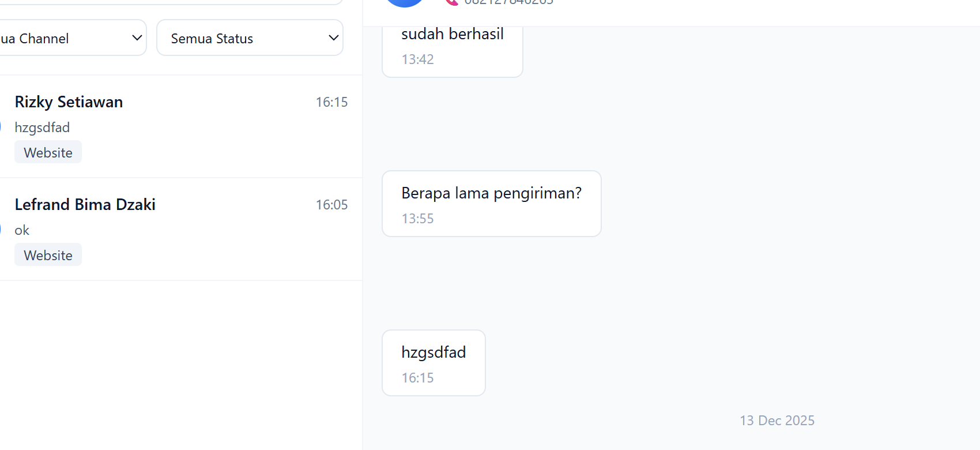
Task: Click Website tag under Rizky Setiawan
Action: pyautogui.click(x=48, y=153)
